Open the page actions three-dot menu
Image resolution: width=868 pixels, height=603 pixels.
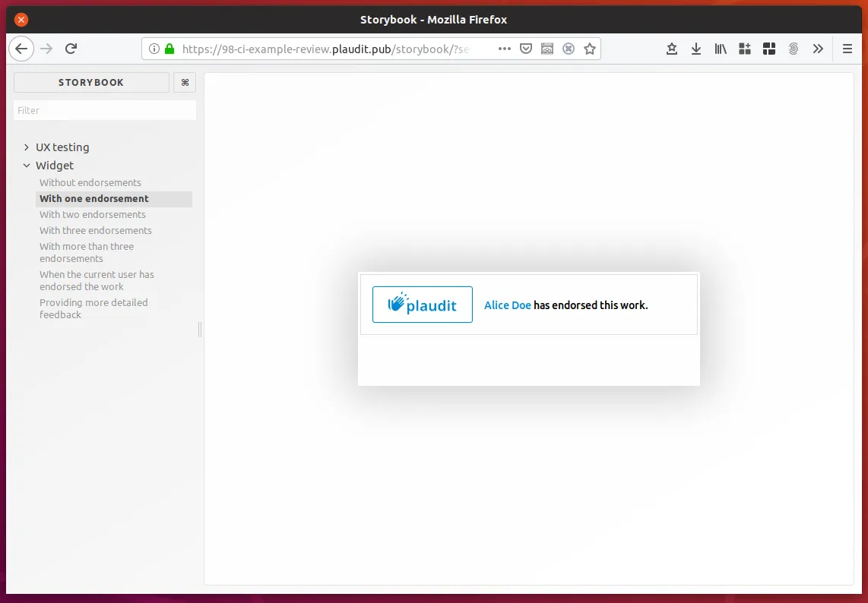click(504, 49)
